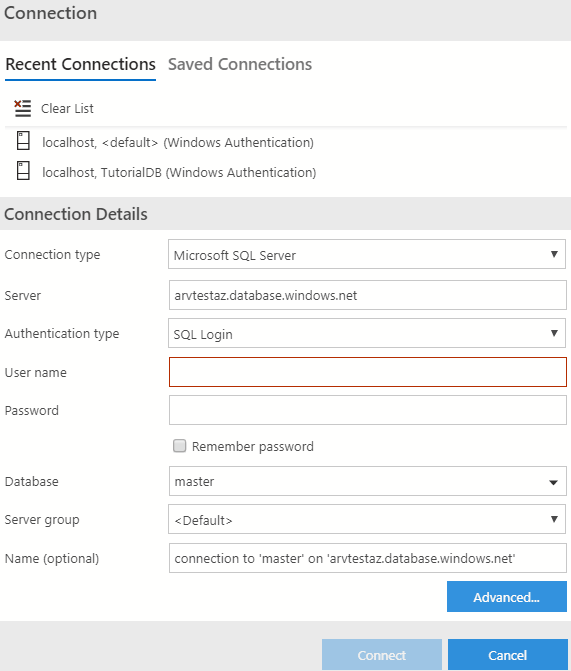Click server icon beside localhost default connection
Viewport: 571px width, 671px height.
click(x=23, y=141)
